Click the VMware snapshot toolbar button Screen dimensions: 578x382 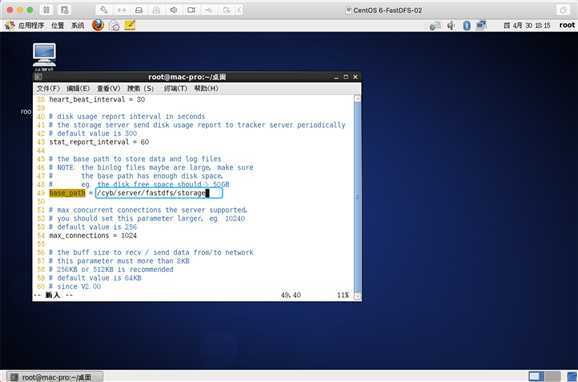(x=65, y=10)
